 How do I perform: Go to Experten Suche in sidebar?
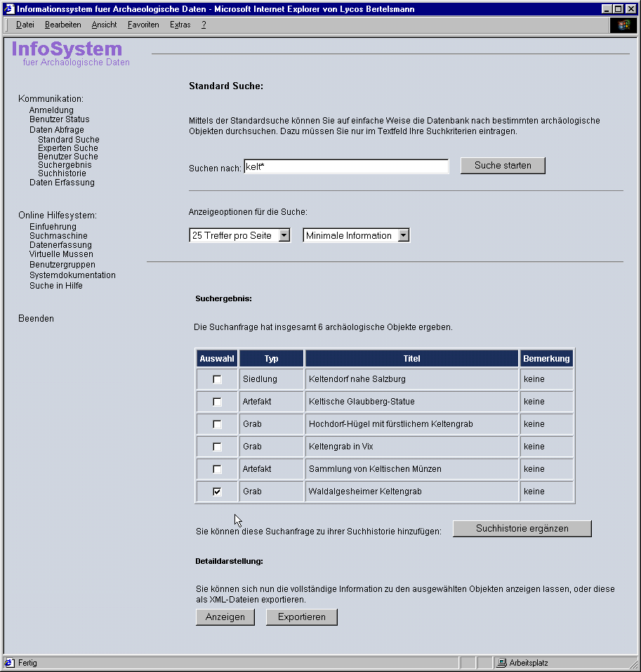click(x=68, y=148)
